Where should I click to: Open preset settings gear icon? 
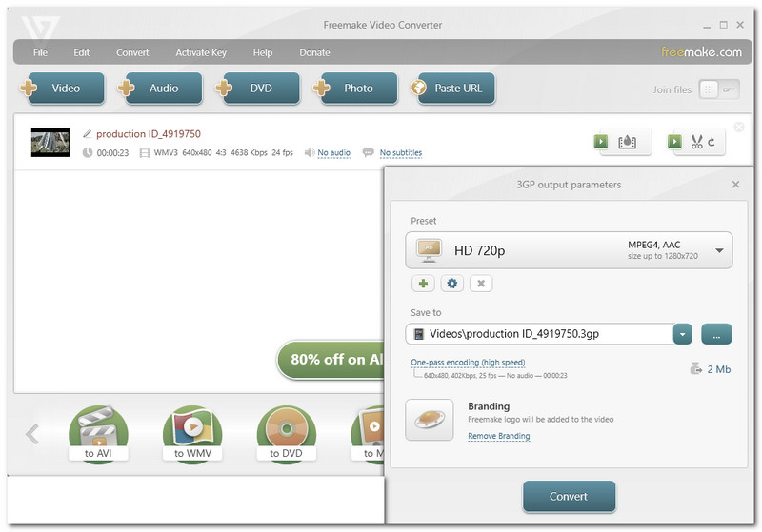[452, 284]
